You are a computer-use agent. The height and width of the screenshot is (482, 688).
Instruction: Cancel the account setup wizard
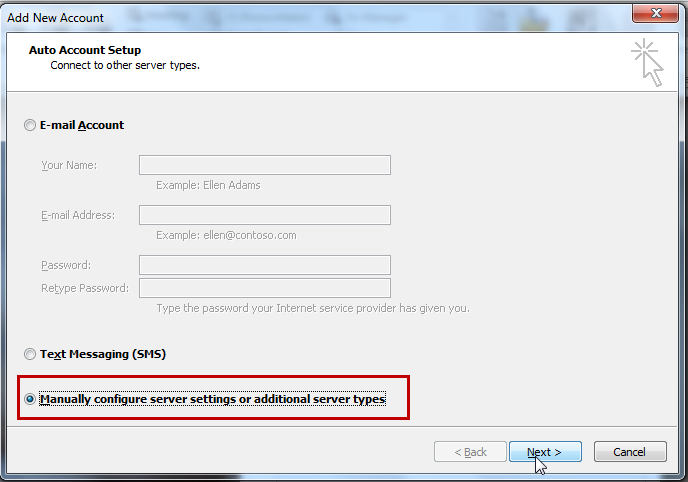click(x=629, y=452)
